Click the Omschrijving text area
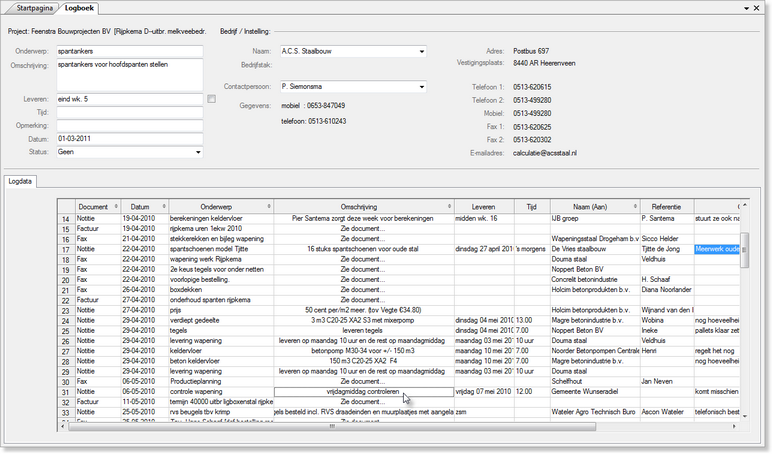 click(129, 75)
